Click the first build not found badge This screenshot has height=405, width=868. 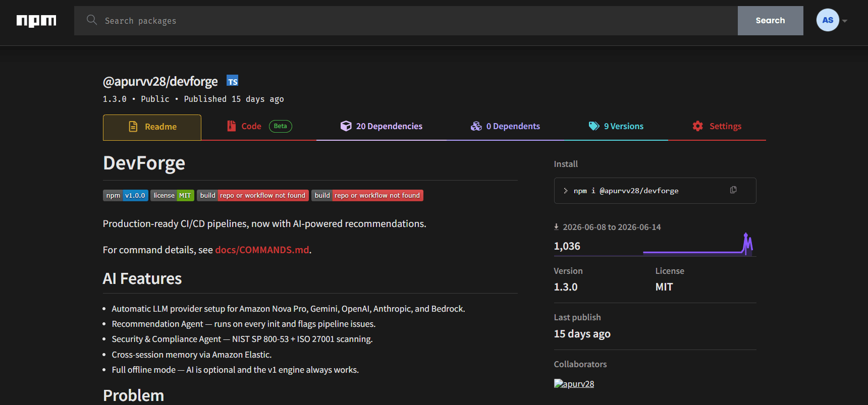click(x=253, y=196)
